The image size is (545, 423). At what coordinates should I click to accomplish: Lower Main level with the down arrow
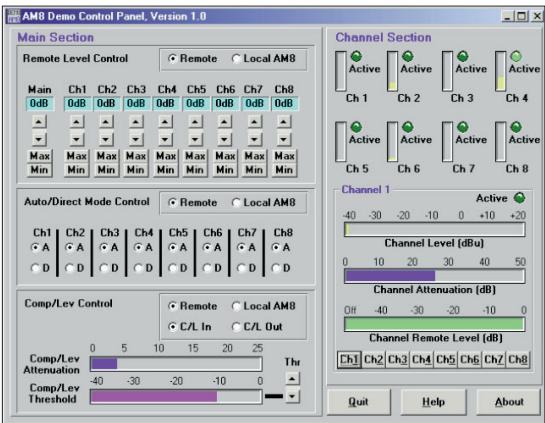39,139
